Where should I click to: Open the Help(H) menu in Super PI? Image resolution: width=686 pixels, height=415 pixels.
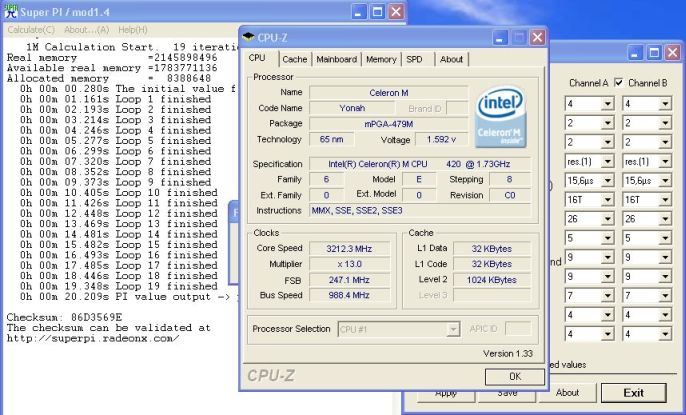coord(133,30)
